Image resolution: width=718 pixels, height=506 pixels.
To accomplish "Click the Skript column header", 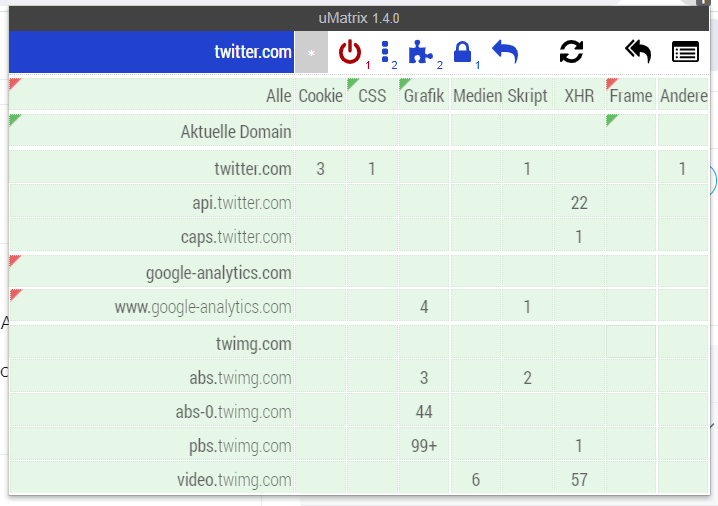I will (x=528, y=95).
